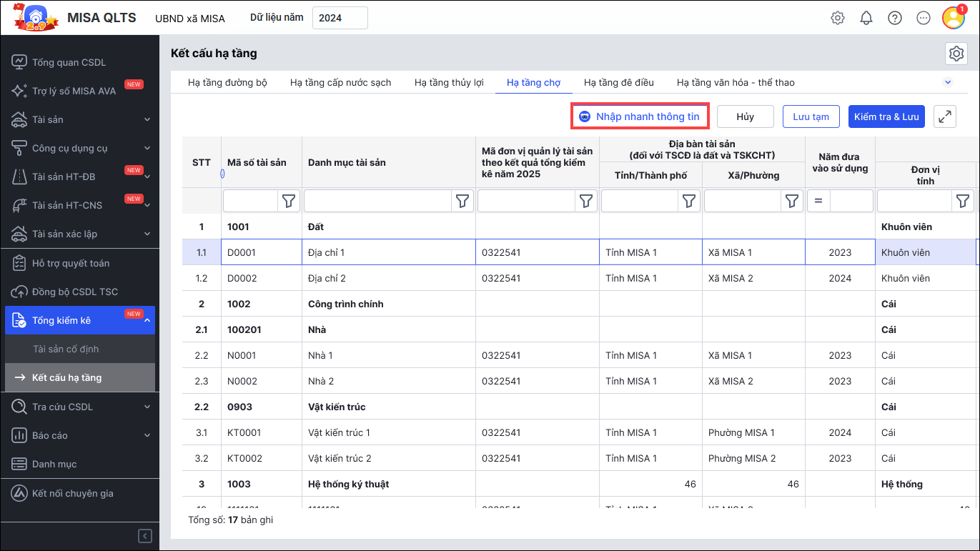This screenshot has height=551, width=980.
Task: Open the more options ellipsis icon
Action: (x=924, y=18)
